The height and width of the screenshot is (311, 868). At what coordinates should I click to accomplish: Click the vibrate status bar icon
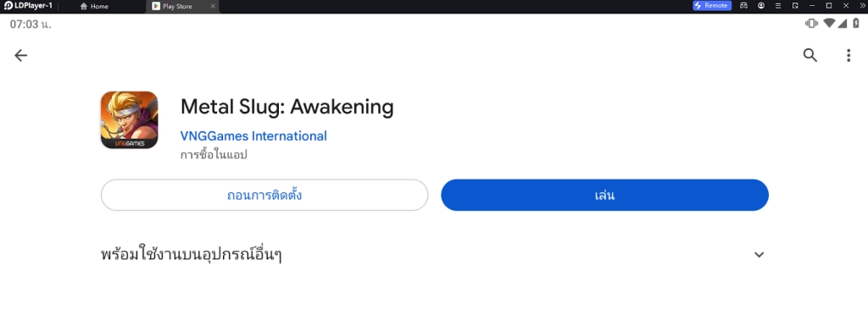point(811,23)
